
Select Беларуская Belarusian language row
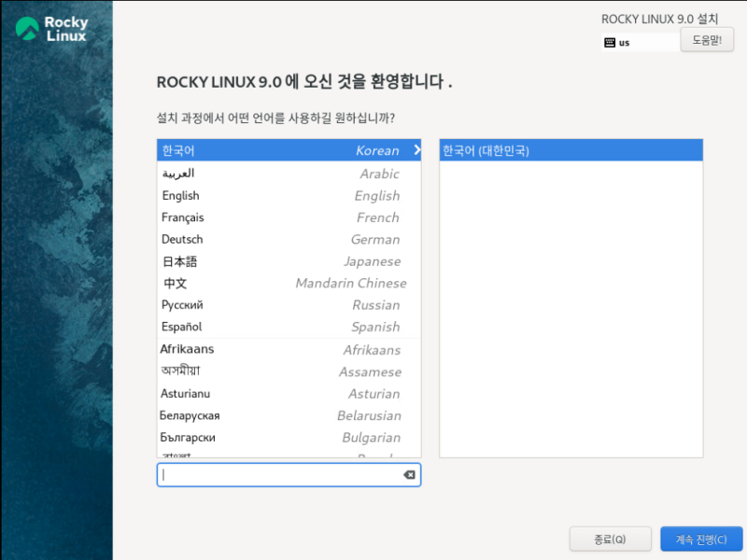(289, 415)
